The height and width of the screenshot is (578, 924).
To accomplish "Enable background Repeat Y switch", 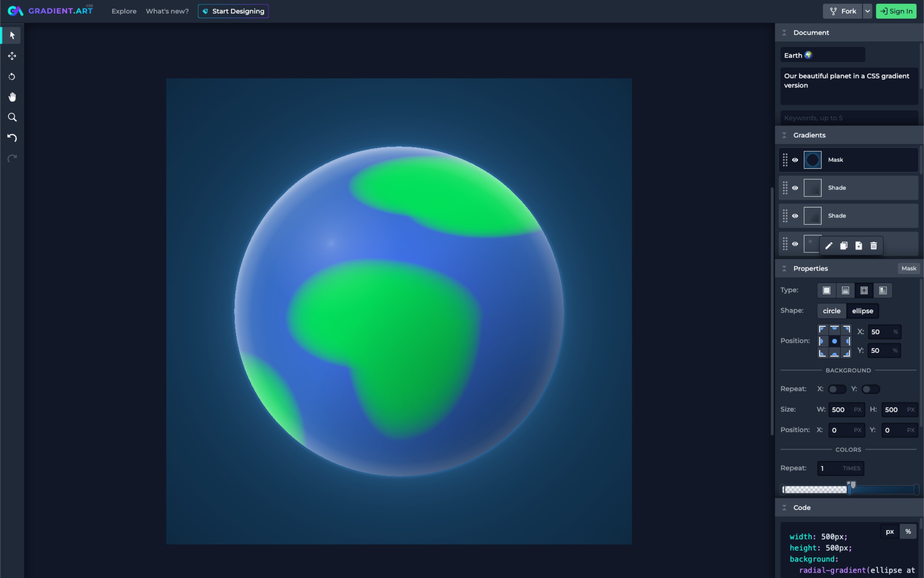I will (x=871, y=389).
